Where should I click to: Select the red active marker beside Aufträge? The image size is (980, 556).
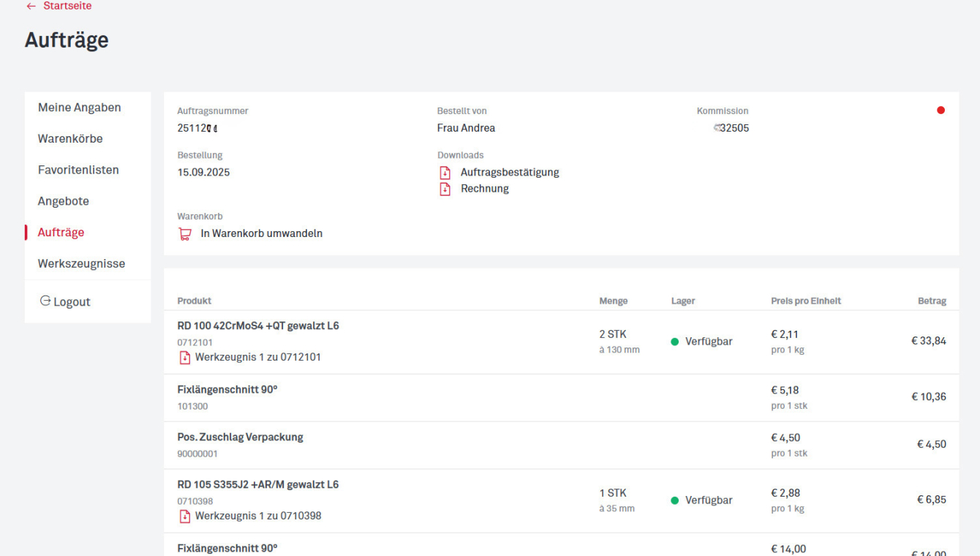coord(27,232)
